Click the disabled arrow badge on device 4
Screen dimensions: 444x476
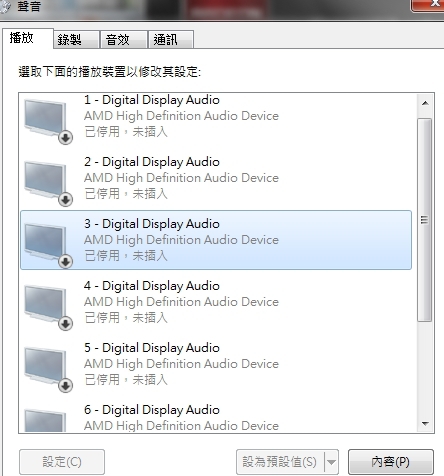(66, 323)
